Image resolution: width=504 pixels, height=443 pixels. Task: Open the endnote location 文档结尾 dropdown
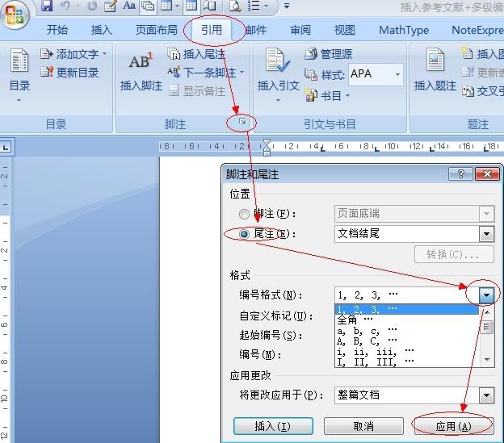click(486, 234)
